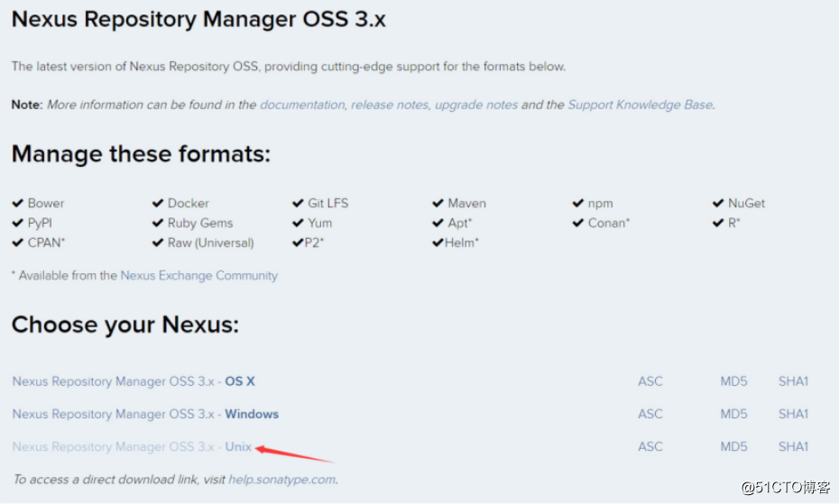839x504 pixels.
Task: Click the 'Yum' format text
Action: 320,223
